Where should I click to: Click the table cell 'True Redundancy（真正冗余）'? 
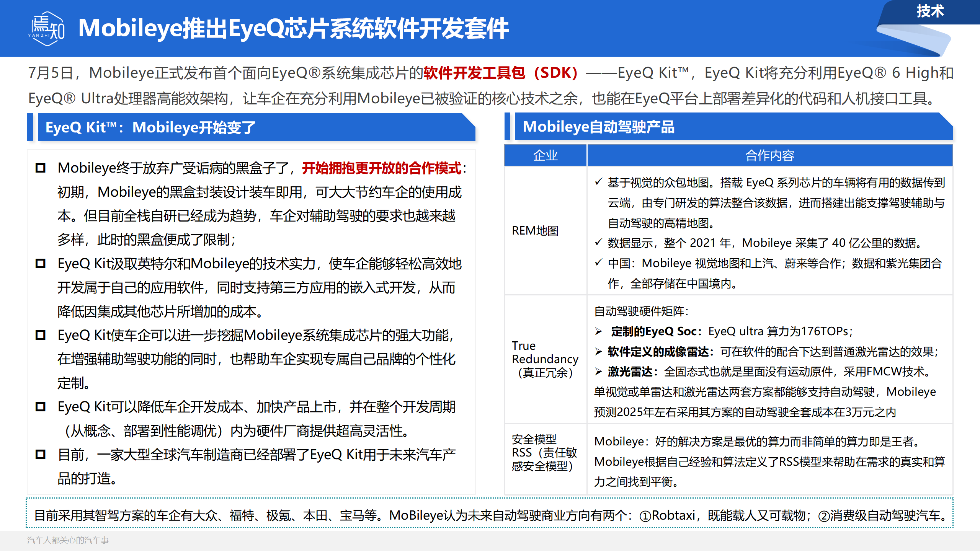click(546, 359)
